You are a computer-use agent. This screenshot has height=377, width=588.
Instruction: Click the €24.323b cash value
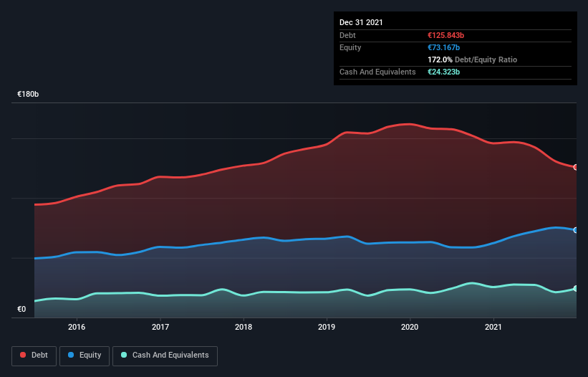point(443,72)
